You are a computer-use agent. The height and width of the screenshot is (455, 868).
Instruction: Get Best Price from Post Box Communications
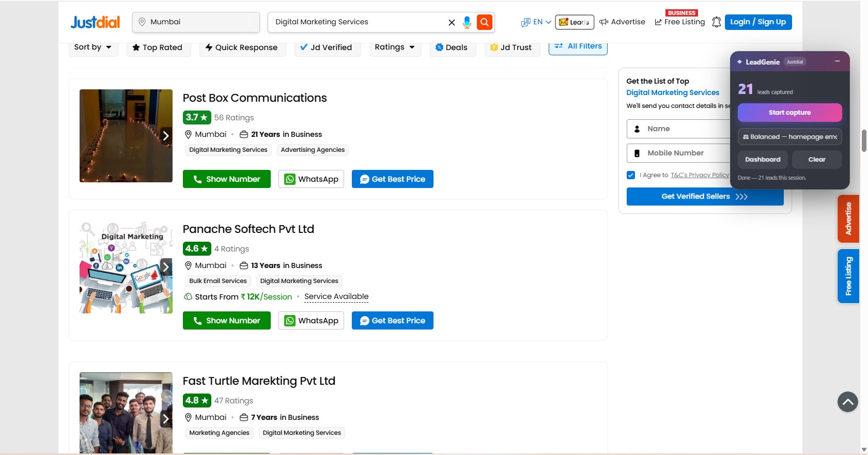point(393,179)
